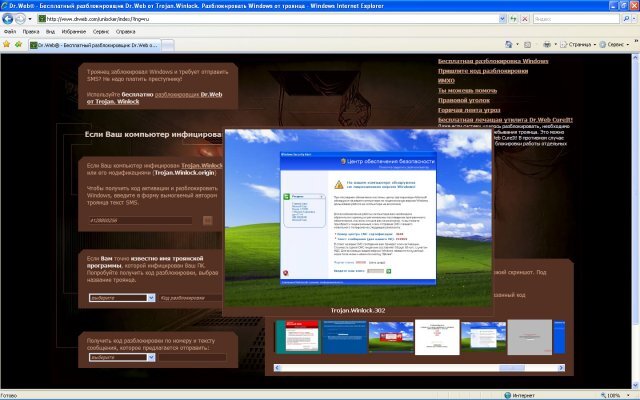This screenshot has width=640, height=400.
Task: Open the Правка menu
Action: (31, 31)
